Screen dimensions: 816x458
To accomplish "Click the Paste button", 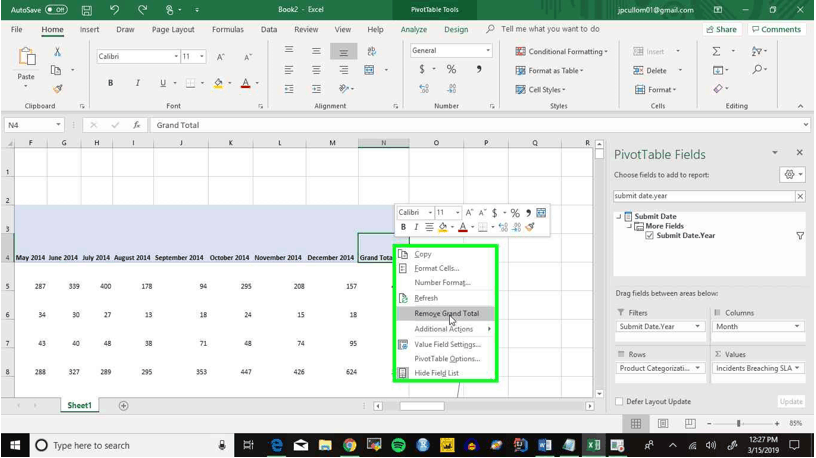I will click(x=26, y=67).
